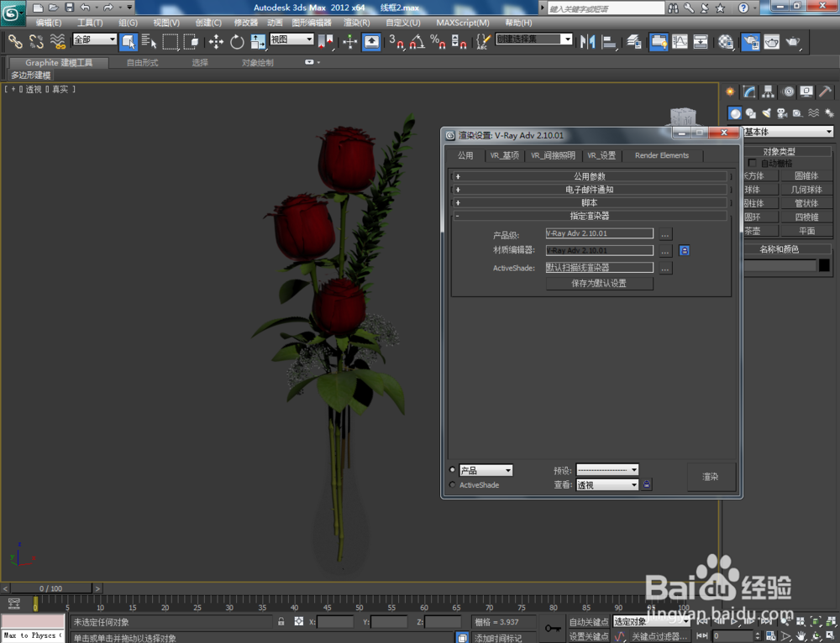Enable the '自动栅格' checkbox
This screenshot has height=643, width=840.
click(752, 163)
